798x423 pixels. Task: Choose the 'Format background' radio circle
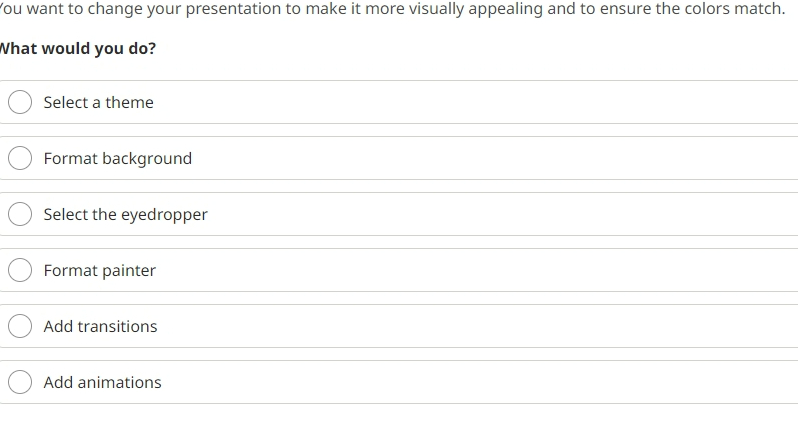tap(20, 158)
